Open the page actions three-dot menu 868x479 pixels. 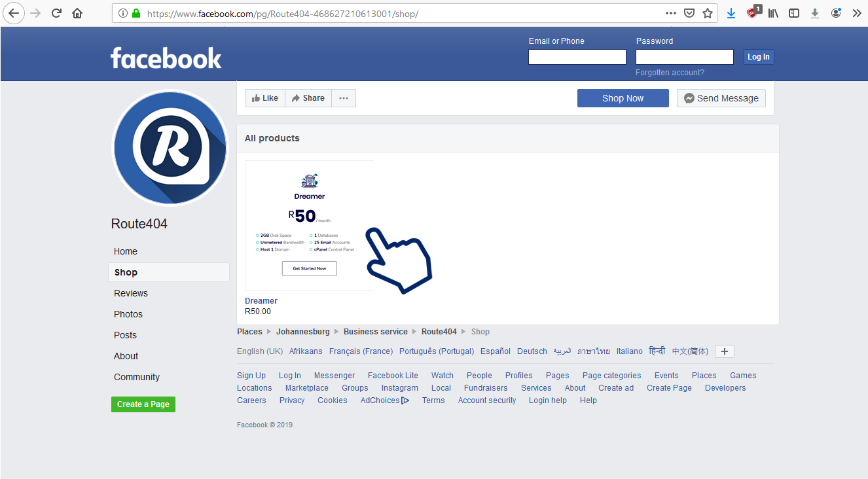671,13
